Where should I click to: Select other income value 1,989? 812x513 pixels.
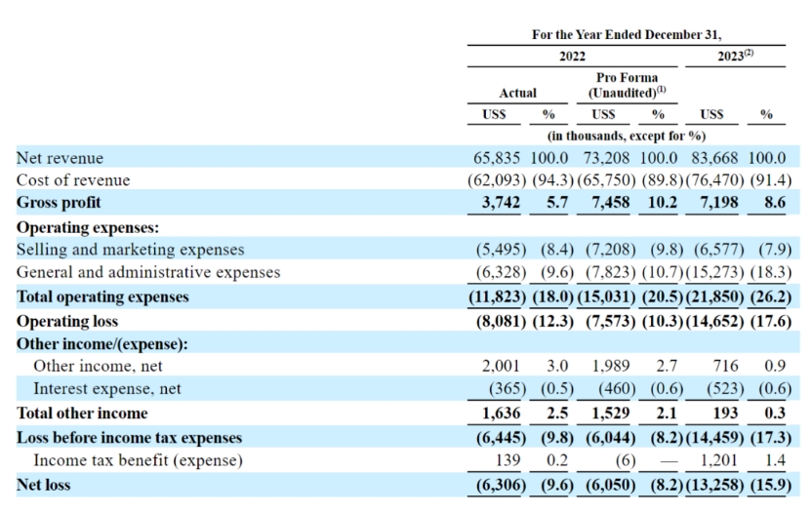coord(611,366)
